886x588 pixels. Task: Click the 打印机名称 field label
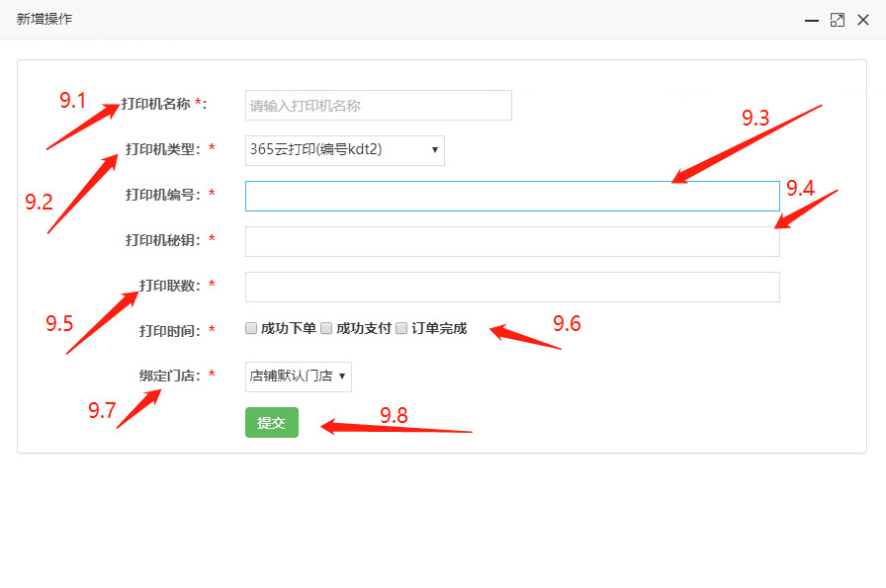tap(155, 104)
